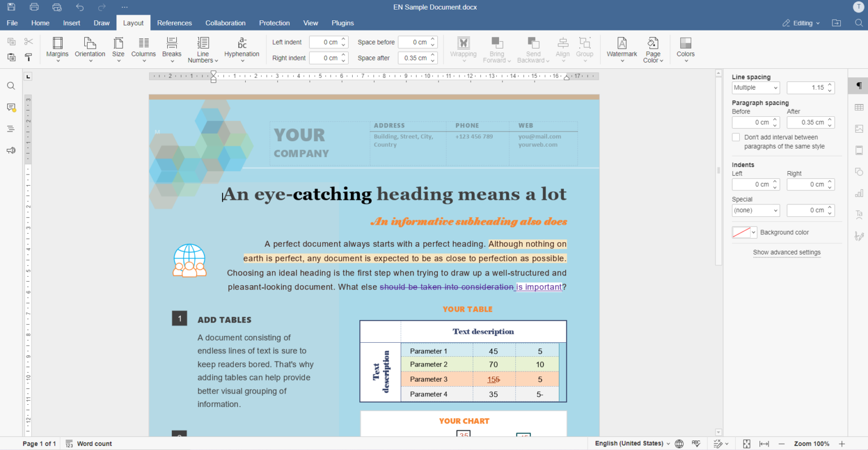
Task: Open the Watermark tool
Action: tap(622, 49)
